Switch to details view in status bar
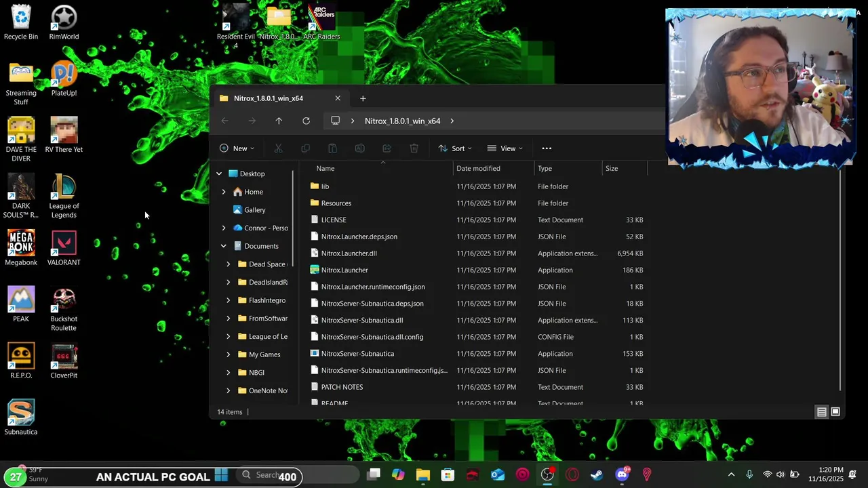 coord(821,411)
